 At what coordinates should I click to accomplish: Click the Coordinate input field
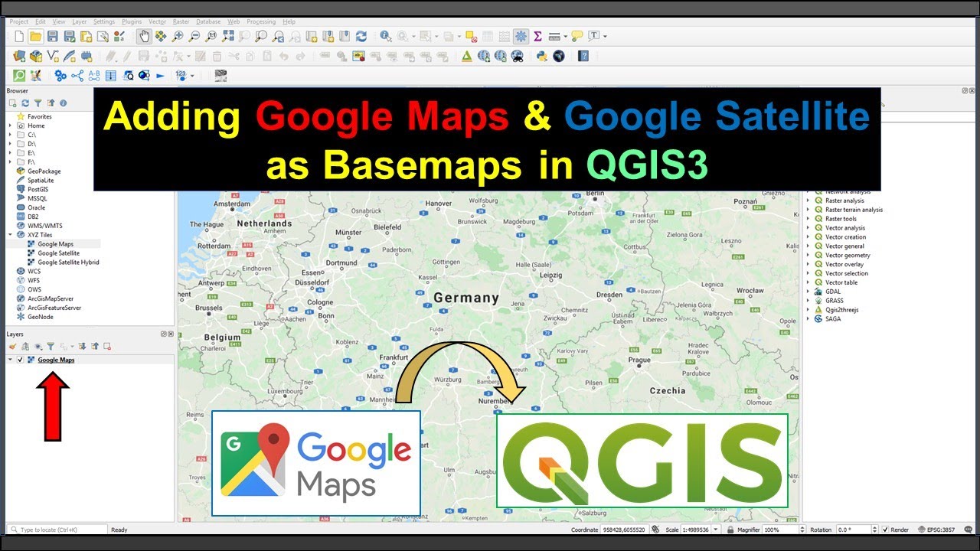(622, 530)
